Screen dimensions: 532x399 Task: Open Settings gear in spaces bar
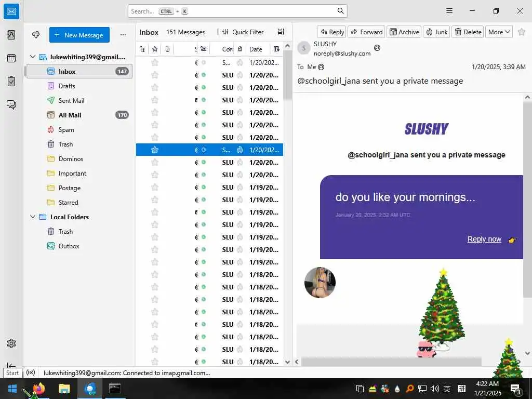coord(11,343)
